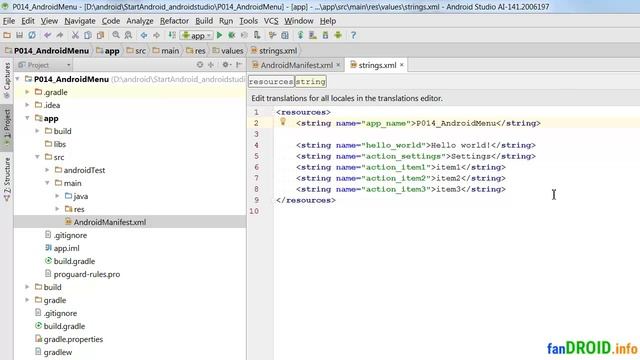Click the Redo arrow icon
Viewport: 640px width, 360px height.
[60, 36]
